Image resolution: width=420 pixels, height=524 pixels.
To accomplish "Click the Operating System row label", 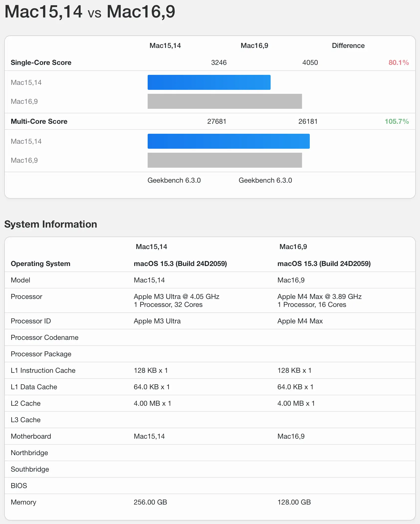I will point(40,263).
